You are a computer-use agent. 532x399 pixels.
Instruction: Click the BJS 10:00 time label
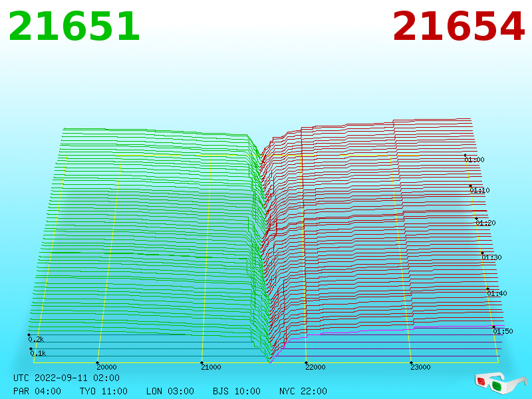[237, 391]
